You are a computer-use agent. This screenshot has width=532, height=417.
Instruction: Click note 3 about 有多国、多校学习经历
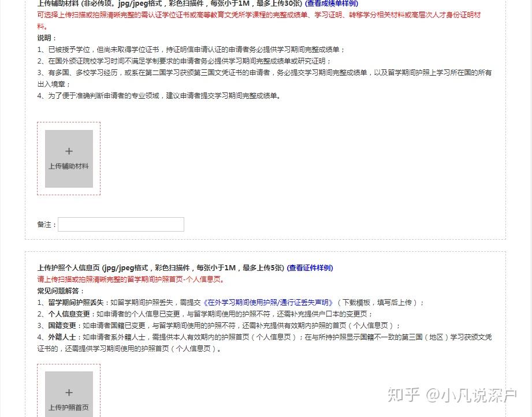[x=265, y=79]
